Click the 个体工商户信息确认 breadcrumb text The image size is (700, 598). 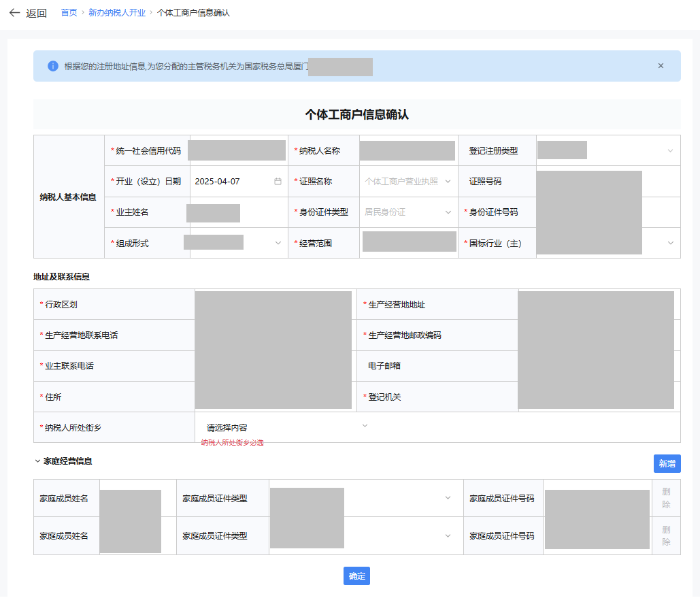[x=193, y=12]
